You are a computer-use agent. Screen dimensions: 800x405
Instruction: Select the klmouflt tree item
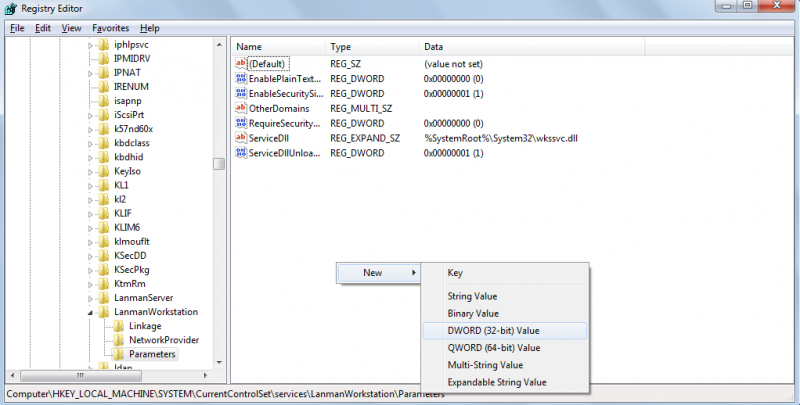tap(132, 242)
